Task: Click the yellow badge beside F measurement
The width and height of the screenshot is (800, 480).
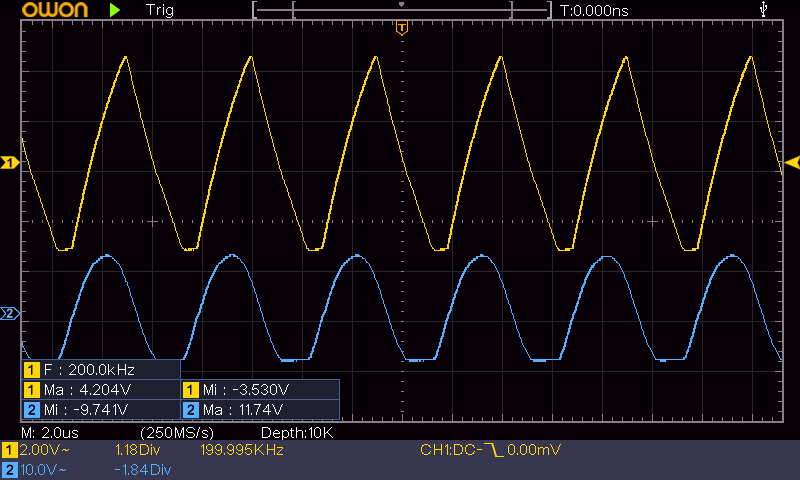Action: (x=31, y=370)
